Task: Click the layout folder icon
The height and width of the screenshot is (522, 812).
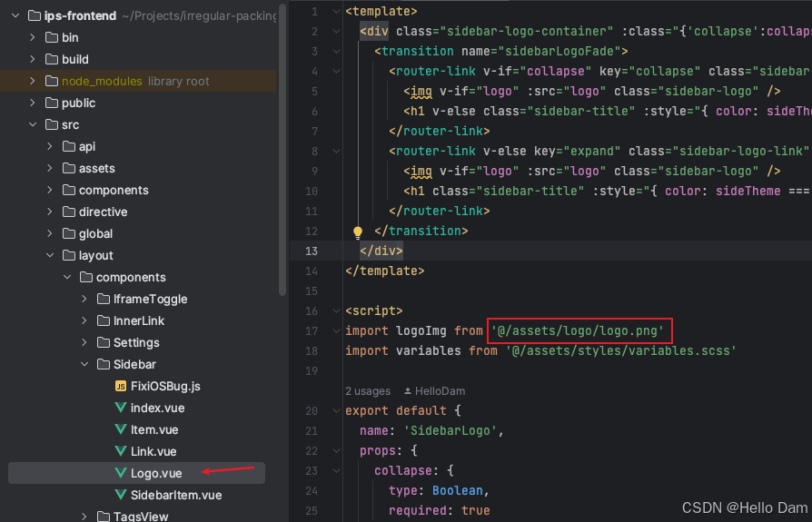Action: 69,255
